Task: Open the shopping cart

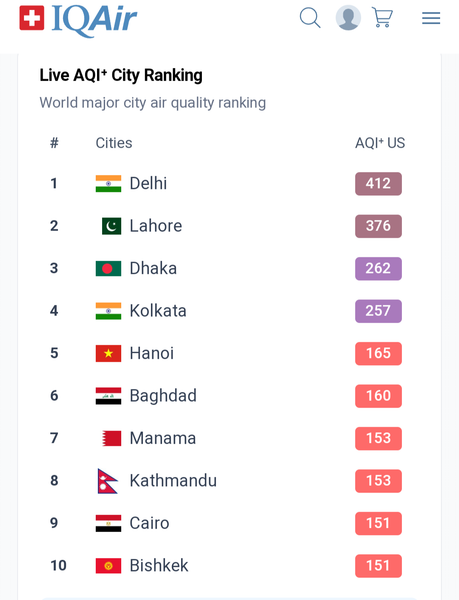Action: (382, 18)
